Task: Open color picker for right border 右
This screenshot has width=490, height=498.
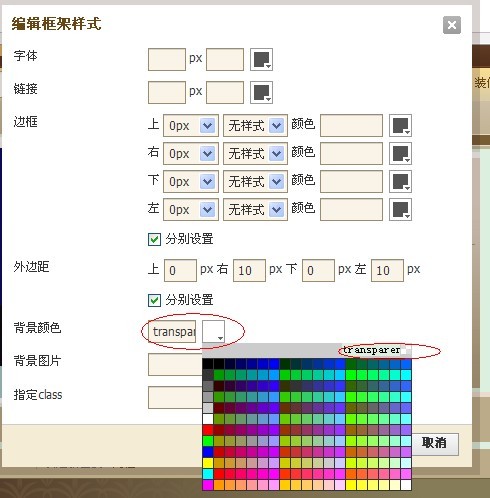Action: click(400, 154)
